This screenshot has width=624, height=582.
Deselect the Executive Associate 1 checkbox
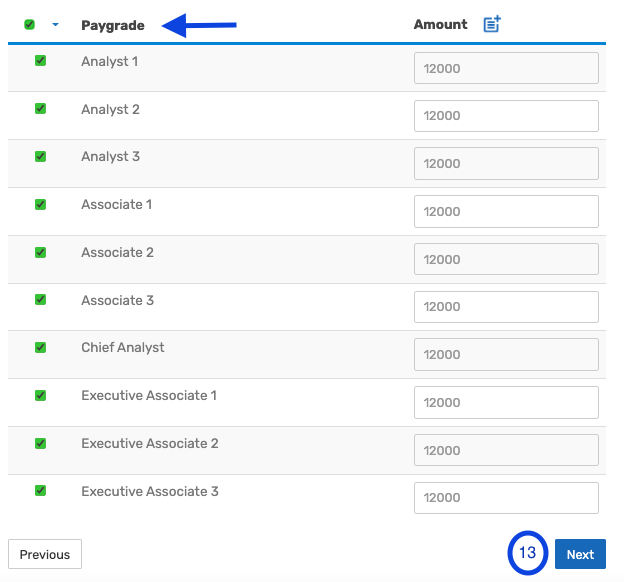(40, 395)
